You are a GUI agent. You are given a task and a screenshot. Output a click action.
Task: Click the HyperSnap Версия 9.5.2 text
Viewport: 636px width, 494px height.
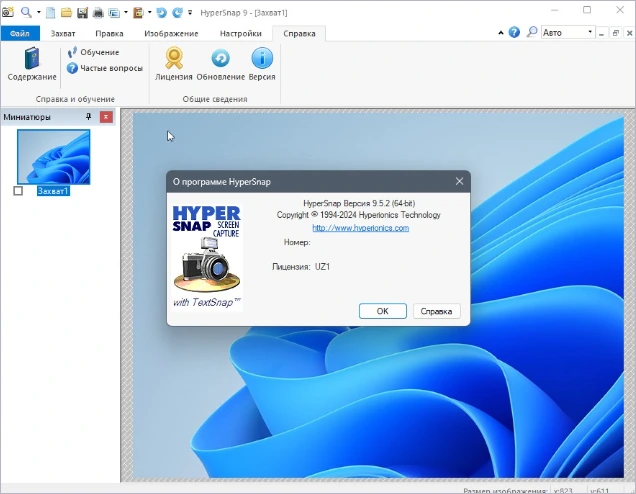click(359, 203)
